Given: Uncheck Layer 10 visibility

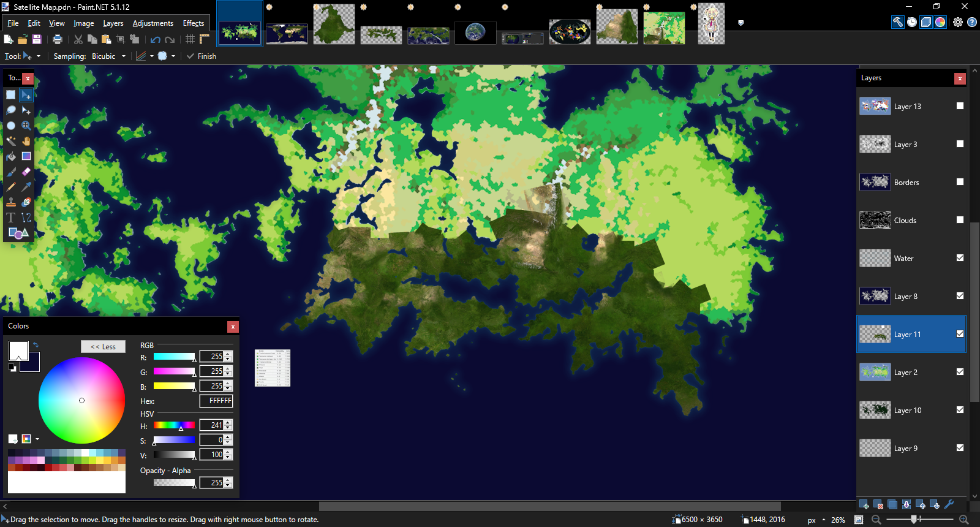Looking at the screenshot, I should tap(960, 410).
